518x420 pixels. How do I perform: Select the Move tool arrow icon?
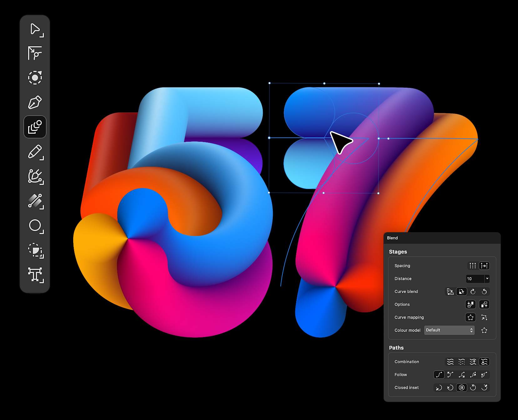click(35, 29)
